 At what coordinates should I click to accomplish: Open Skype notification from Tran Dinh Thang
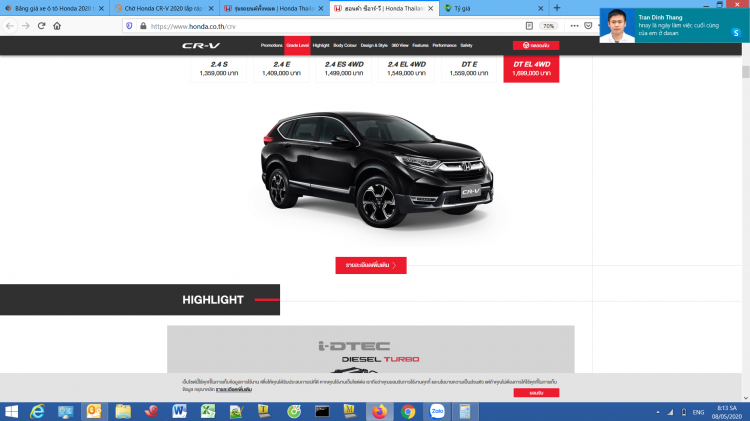click(x=674, y=25)
